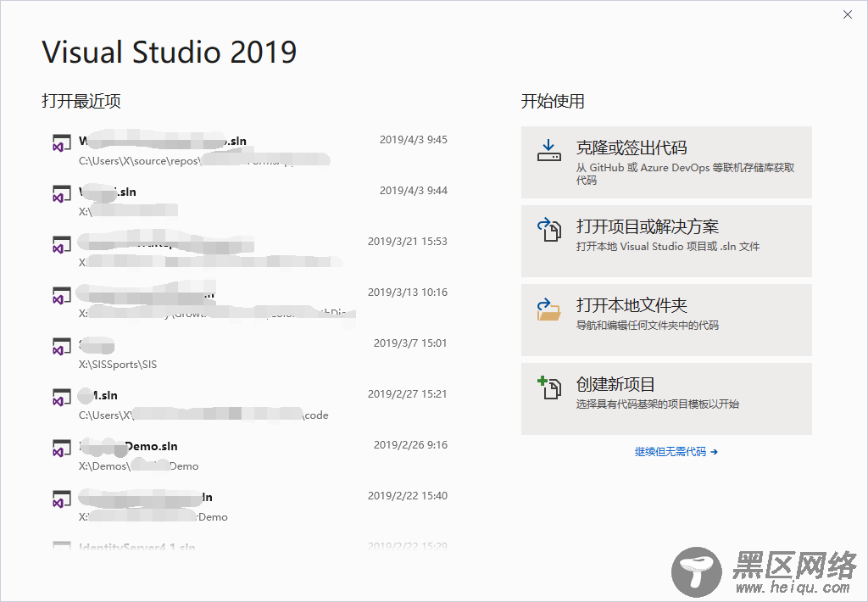This screenshot has width=868, height=602.
Task: Click the 2019/2/22 15:40 timestamp
Action: [408, 496]
